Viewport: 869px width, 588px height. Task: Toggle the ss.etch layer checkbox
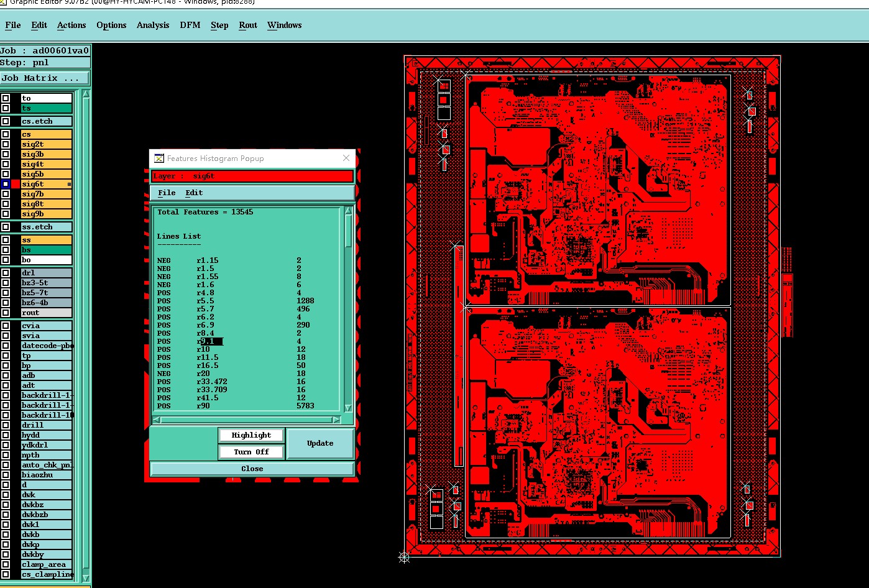point(6,227)
